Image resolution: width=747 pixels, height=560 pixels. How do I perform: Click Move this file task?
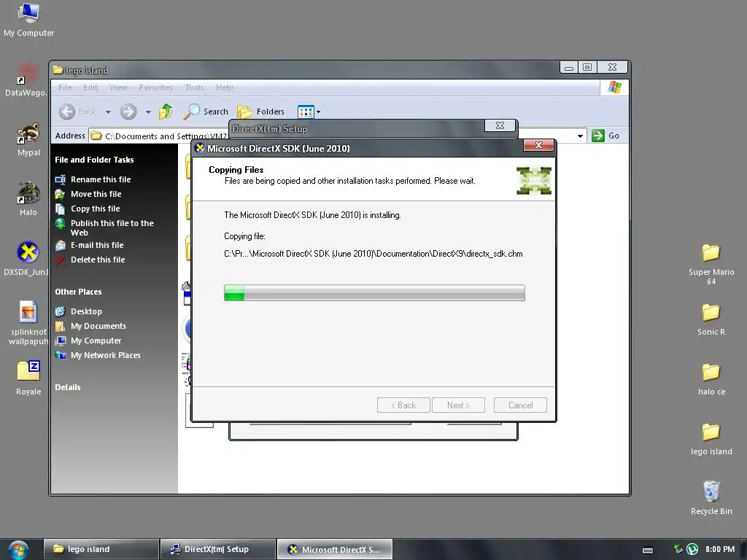[x=96, y=194]
